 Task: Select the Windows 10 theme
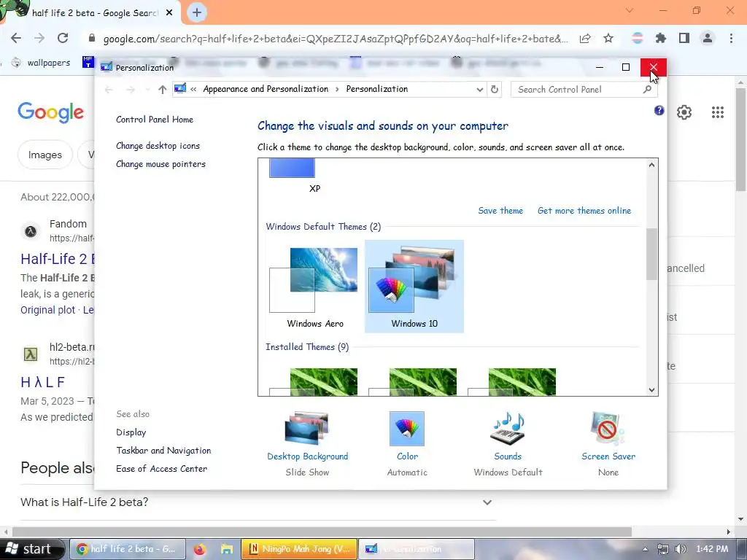[x=414, y=286]
